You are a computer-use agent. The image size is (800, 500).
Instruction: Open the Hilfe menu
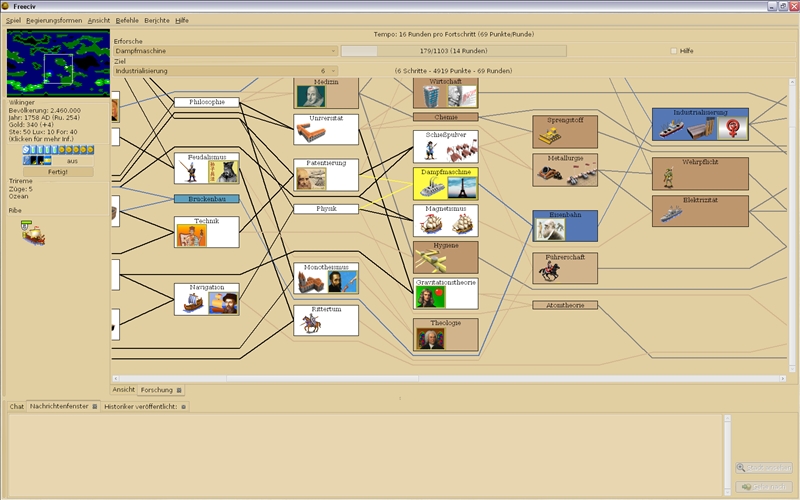click(182, 20)
